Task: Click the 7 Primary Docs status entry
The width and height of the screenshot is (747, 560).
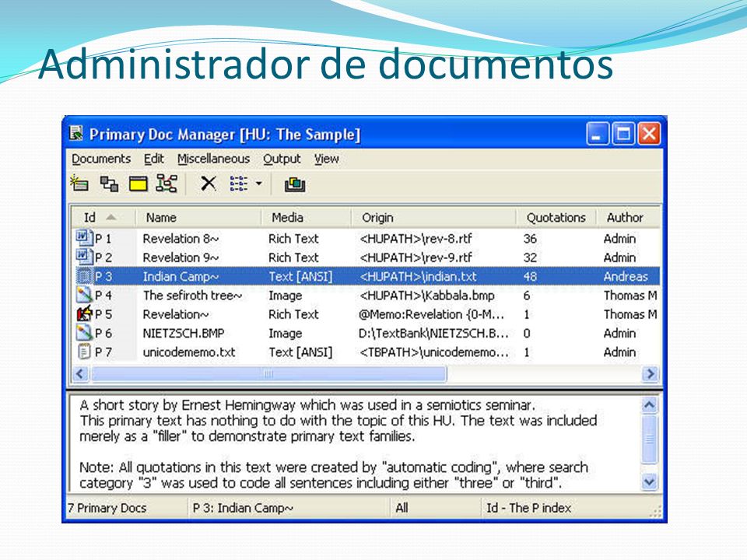Action: pos(107,508)
